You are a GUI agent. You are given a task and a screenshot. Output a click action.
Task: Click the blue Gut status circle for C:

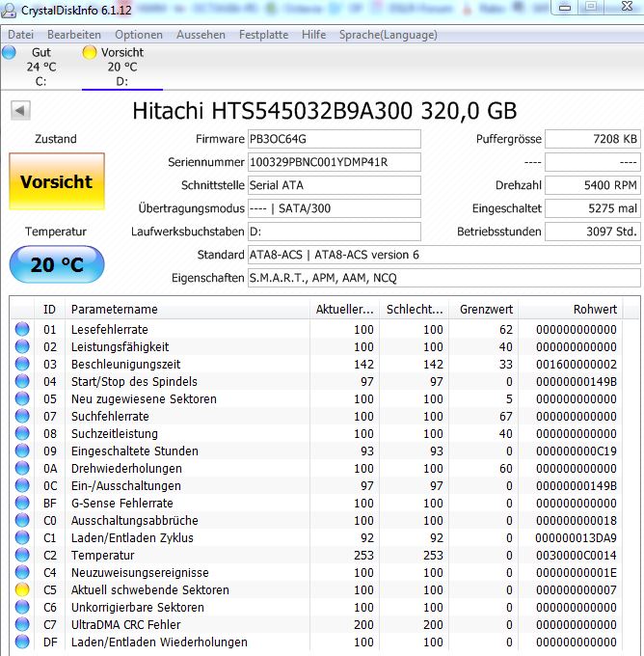click(9, 53)
